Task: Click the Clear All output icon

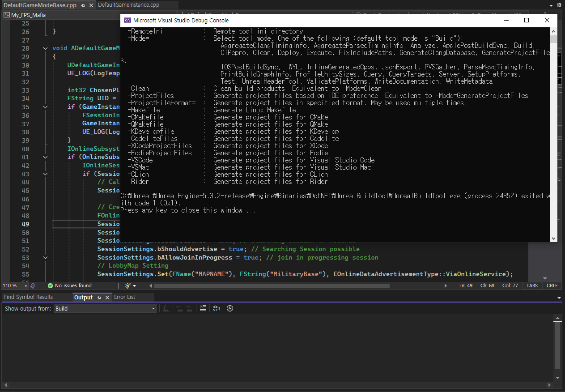Action: click(x=203, y=308)
